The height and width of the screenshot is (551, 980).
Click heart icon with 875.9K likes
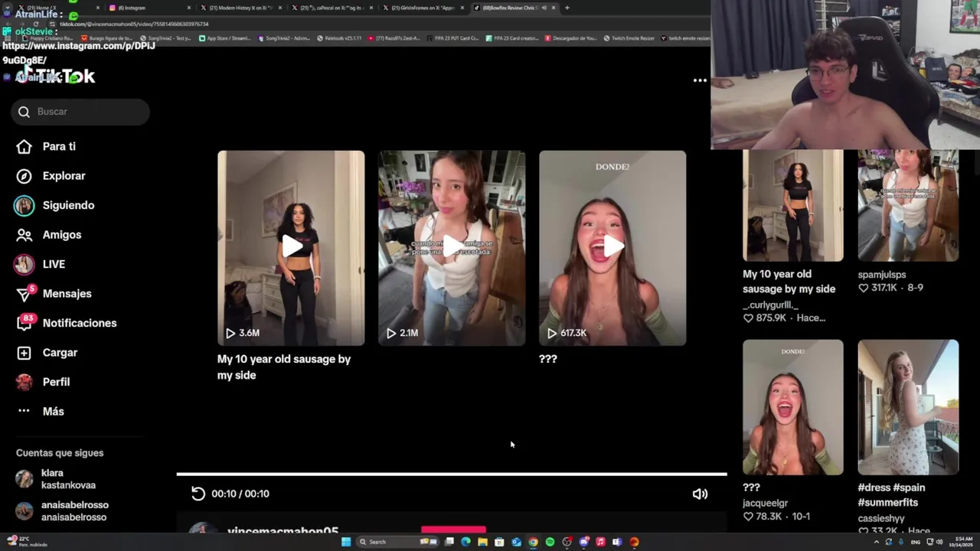point(748,318)
